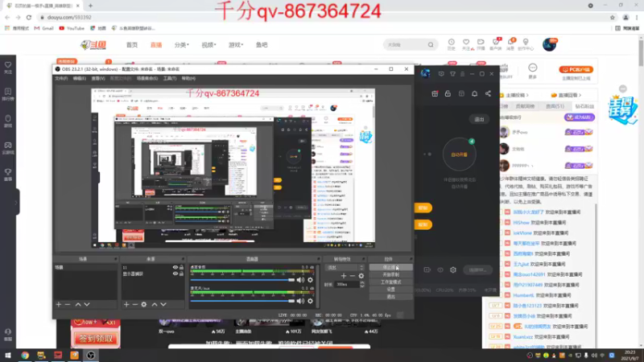
Task: Click share icon in dark companion panel
Action: (x=488, y=93)
